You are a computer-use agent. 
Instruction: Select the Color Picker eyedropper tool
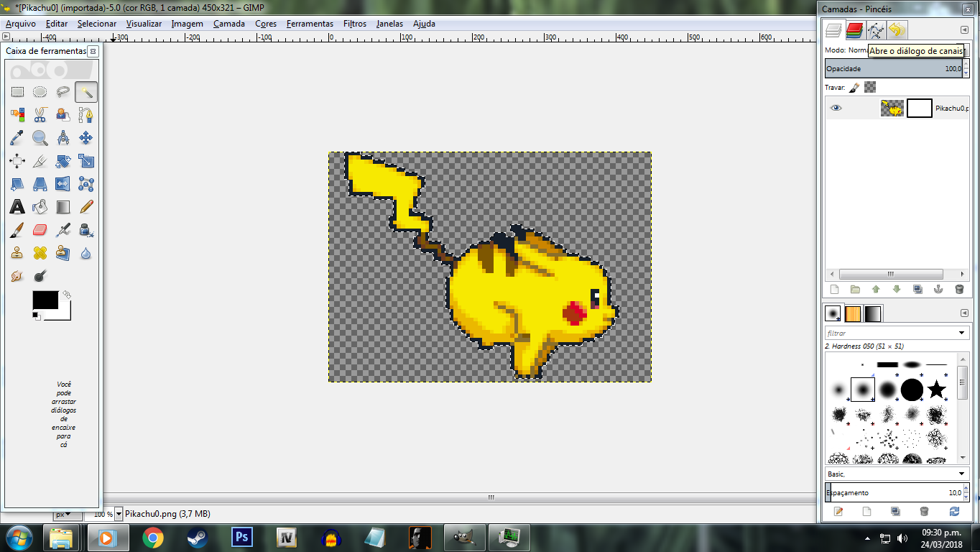coord(17,138)
